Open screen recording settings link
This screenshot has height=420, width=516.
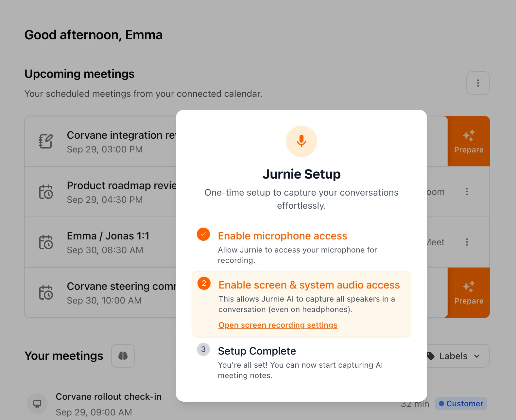[x=278, y=325]
